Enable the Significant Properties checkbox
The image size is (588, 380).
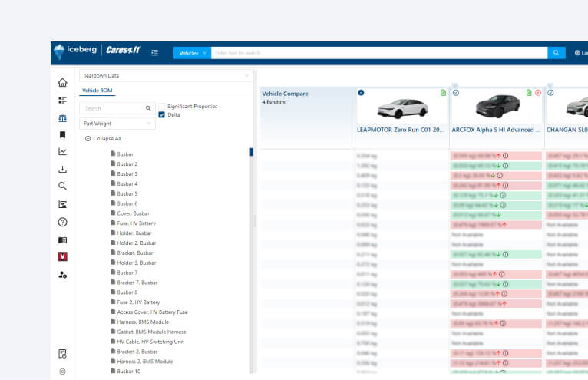tap(162, 107)
